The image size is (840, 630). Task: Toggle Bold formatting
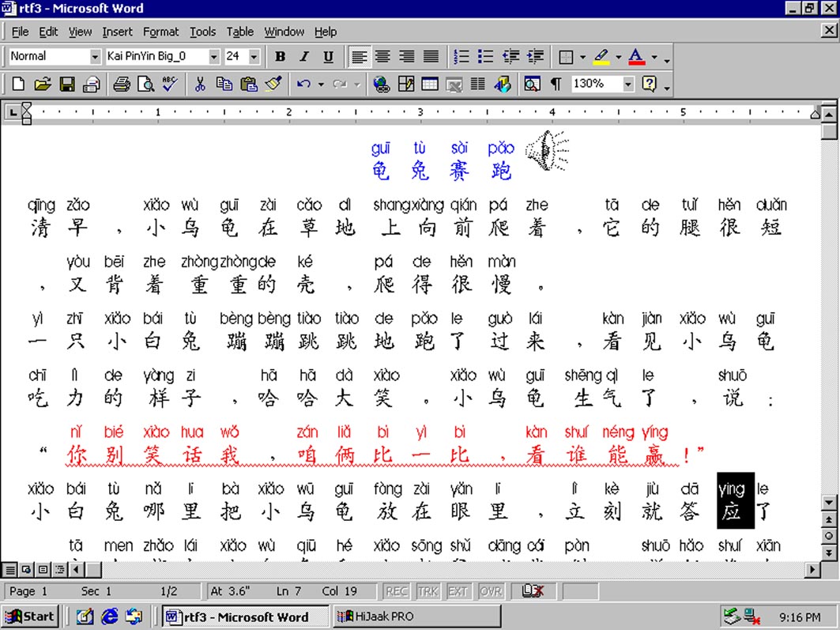click(x=280, y=56)
